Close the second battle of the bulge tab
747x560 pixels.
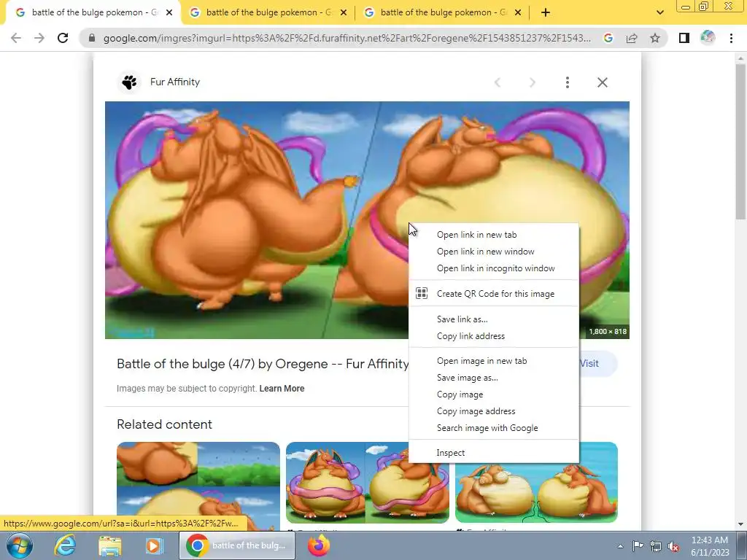344,13
